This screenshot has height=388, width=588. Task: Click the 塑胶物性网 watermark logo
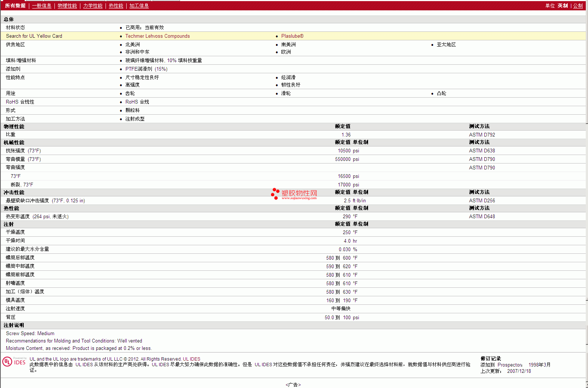[294, 194]
